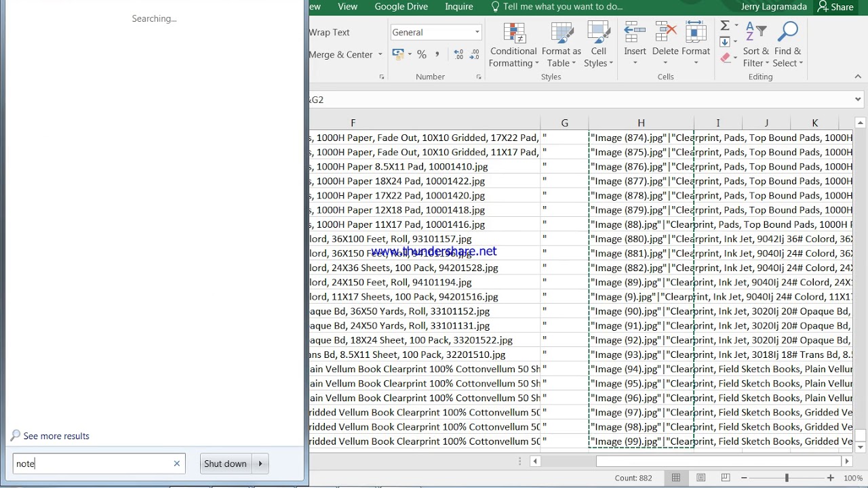This screenshot has height=488, width=868.
Task: Click the lightbulb Tell me icon
Action: [x=495, y=7]
